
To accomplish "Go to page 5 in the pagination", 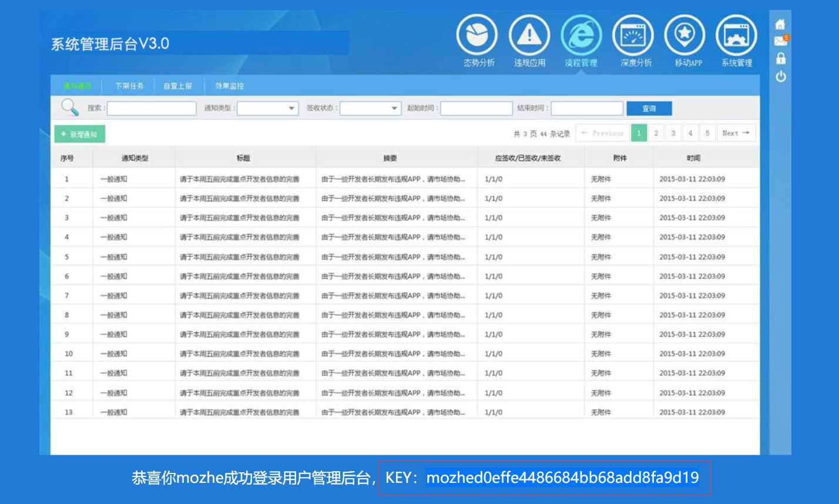I will pos(707,133).
